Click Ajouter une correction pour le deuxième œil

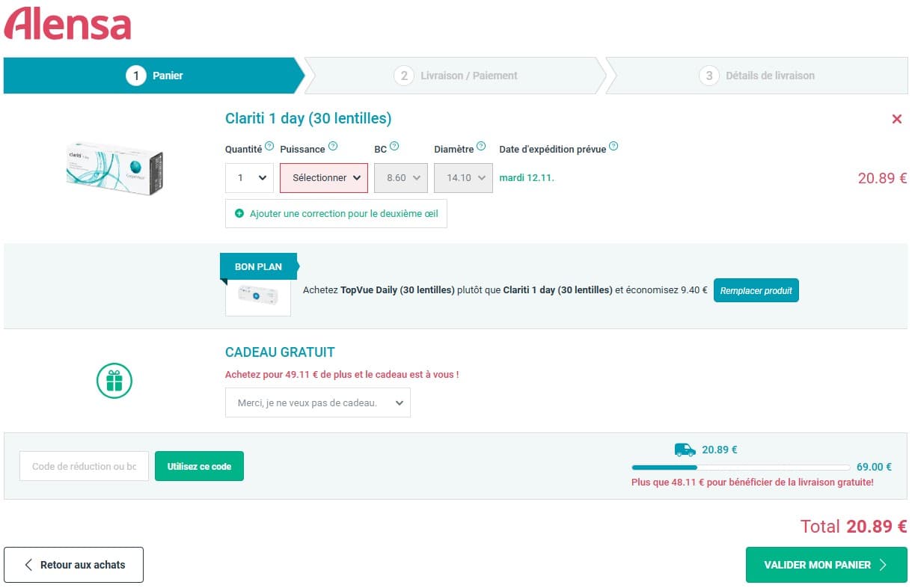tap(336, 213)
